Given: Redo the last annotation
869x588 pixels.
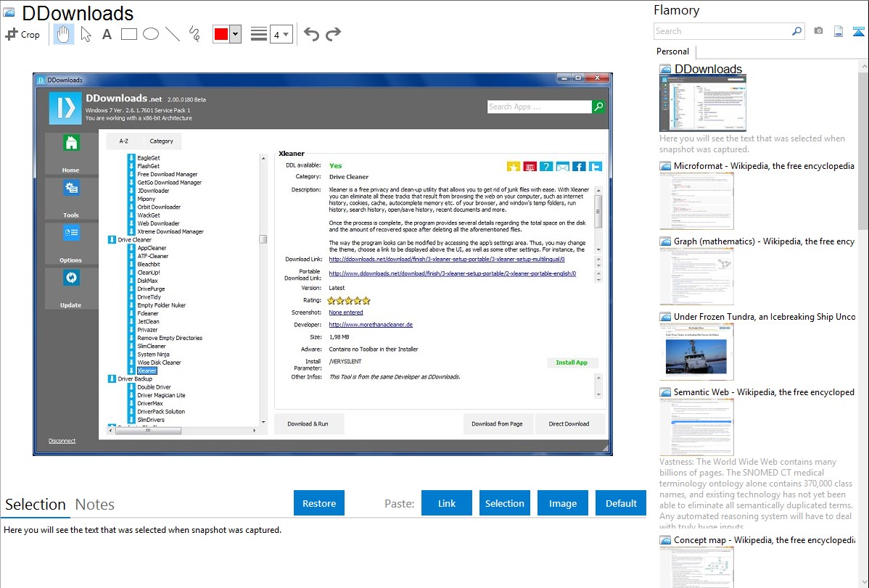Looking at the screenshot, I should coord(333,34).
